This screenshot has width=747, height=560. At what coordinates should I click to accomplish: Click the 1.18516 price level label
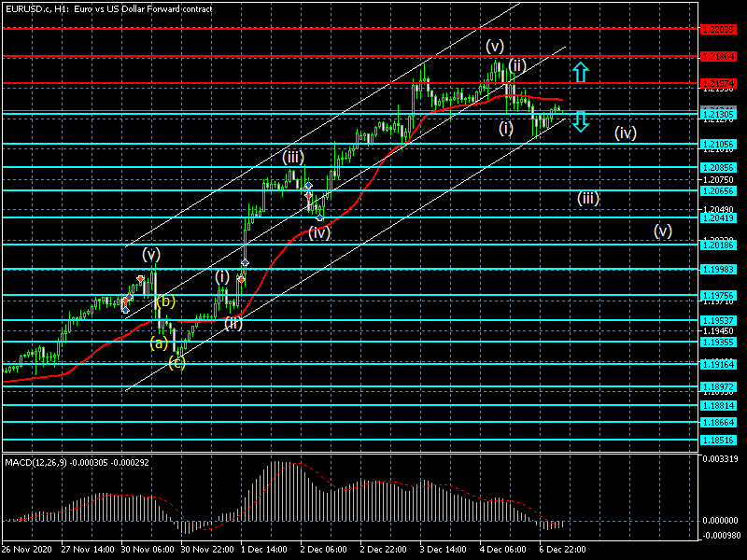718,441
